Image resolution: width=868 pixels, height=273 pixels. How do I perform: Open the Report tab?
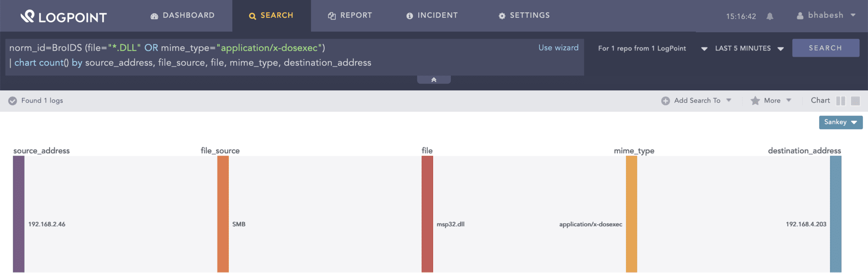click(350, 16)
